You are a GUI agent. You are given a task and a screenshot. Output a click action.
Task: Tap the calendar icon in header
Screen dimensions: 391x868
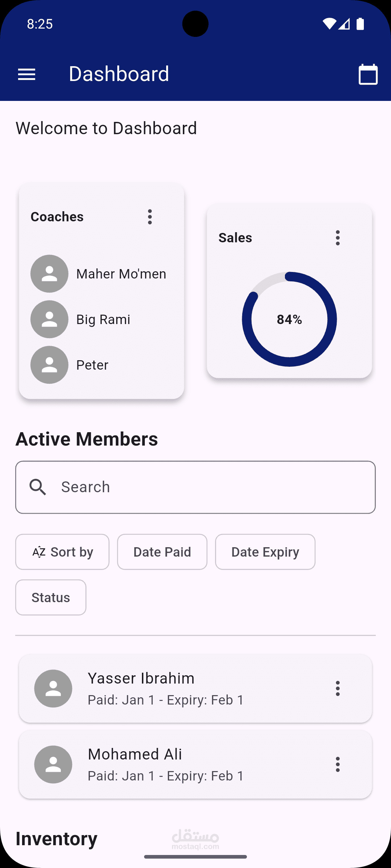tap(368, 75)
